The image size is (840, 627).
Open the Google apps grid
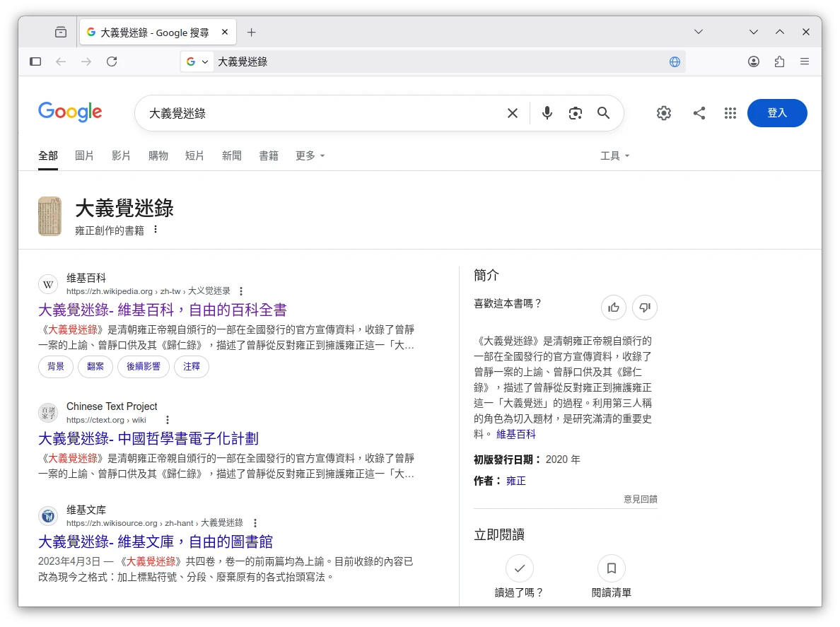(x=730, y=113)
